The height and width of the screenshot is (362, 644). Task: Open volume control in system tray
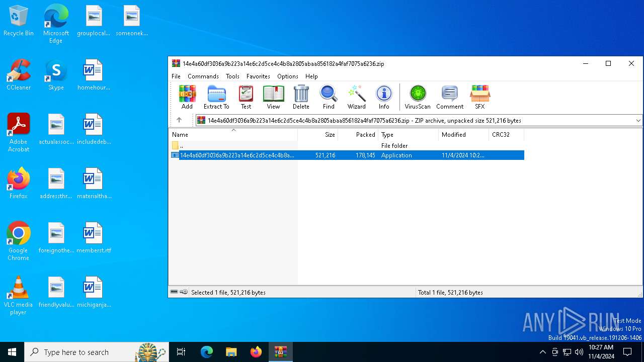[x=579, y=352]
